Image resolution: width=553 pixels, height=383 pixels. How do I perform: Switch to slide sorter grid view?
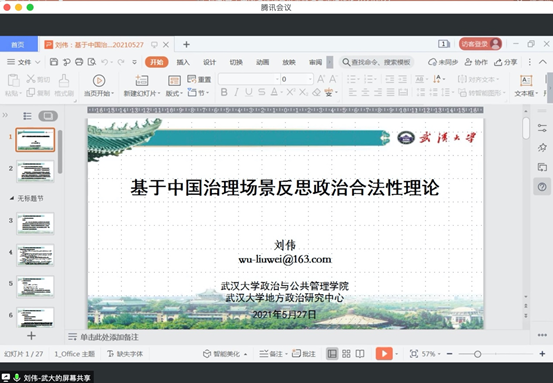coord(346,354)
